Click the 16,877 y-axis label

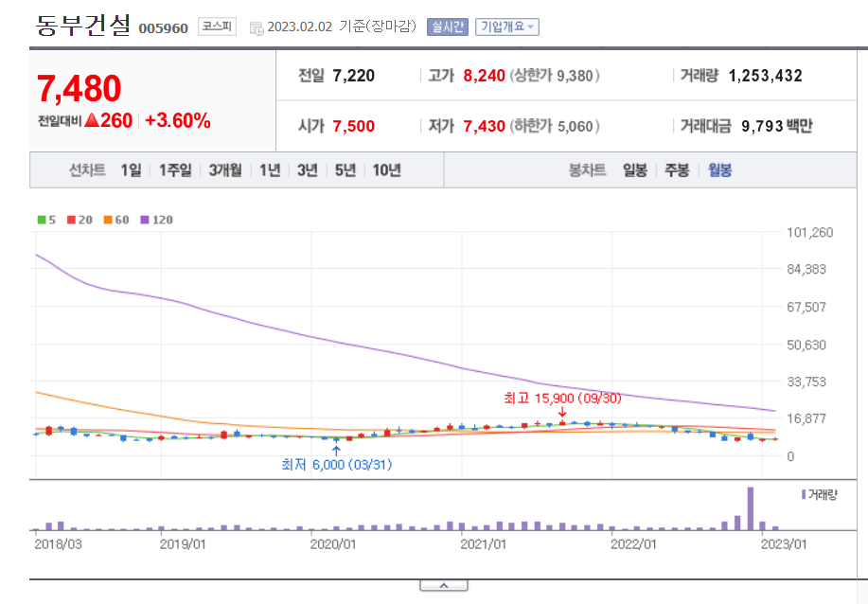coord(806,418)
